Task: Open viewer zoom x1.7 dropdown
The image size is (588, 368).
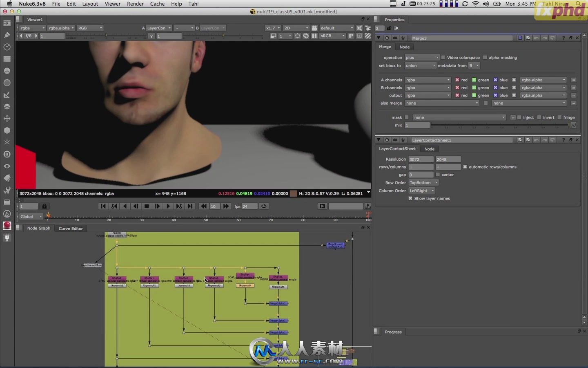Action: point(273,28)
